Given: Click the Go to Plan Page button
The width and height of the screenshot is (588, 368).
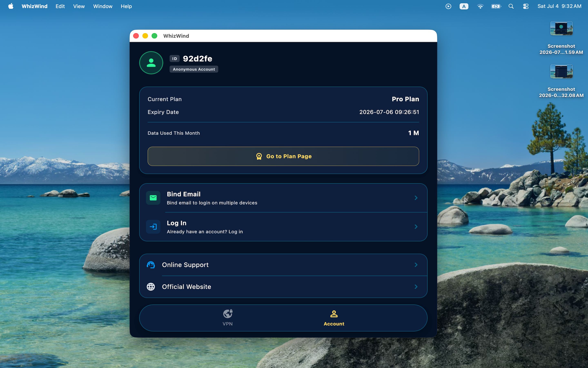Looking at the screenshot, I should point(283,156).
